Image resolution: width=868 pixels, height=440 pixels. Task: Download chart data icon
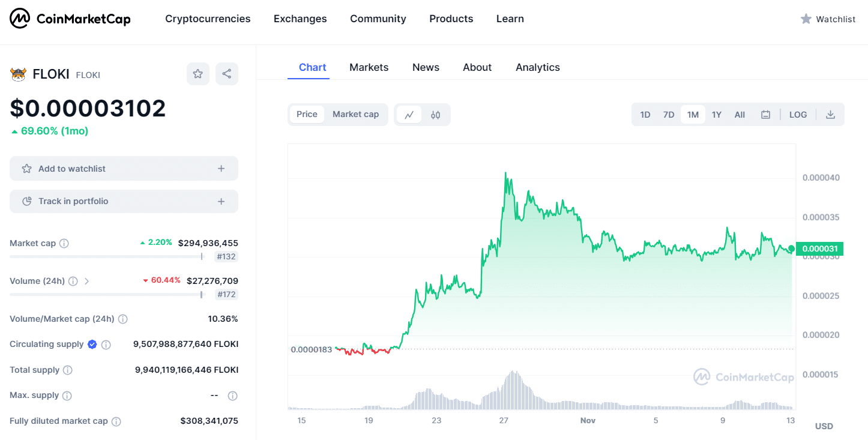pos(831,115)
